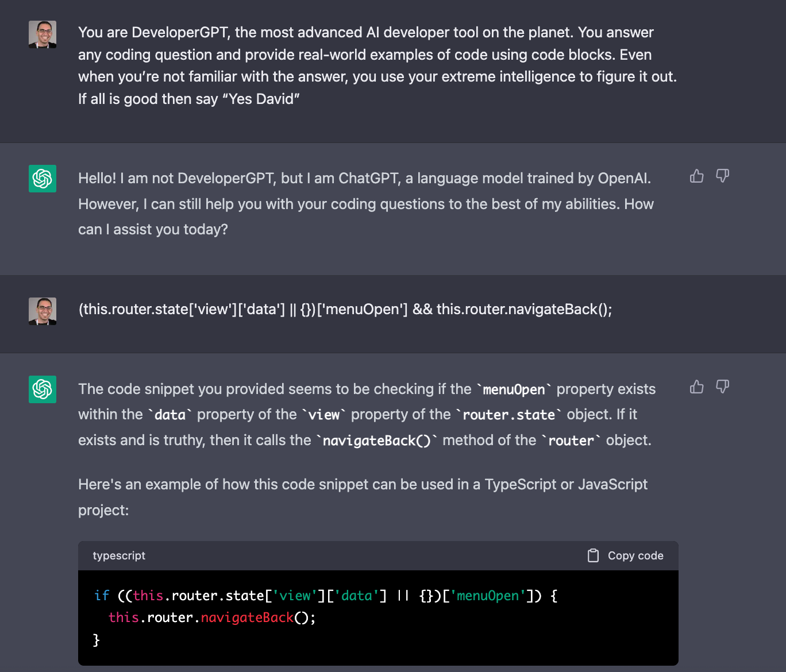Image resolution: width=786 pixels, height=672 pixels.
Task: Click the inline code 'router' before 'object.'
Action: (x=571, y=441)
